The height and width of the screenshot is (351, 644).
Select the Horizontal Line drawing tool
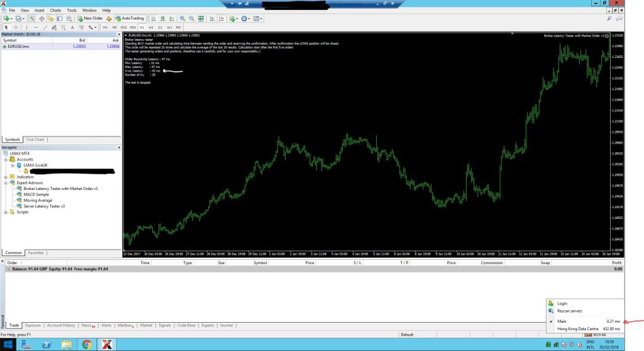click(36, 28)
